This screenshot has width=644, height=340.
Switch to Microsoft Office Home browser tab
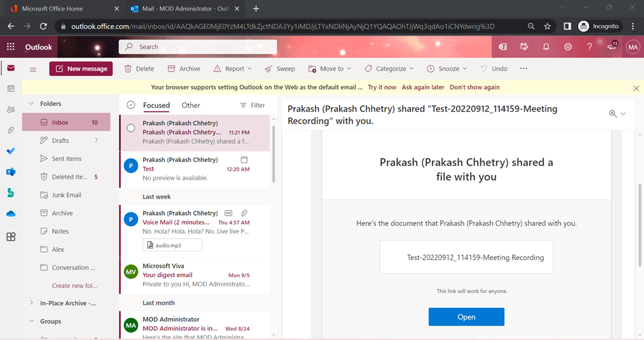(65, 9)
